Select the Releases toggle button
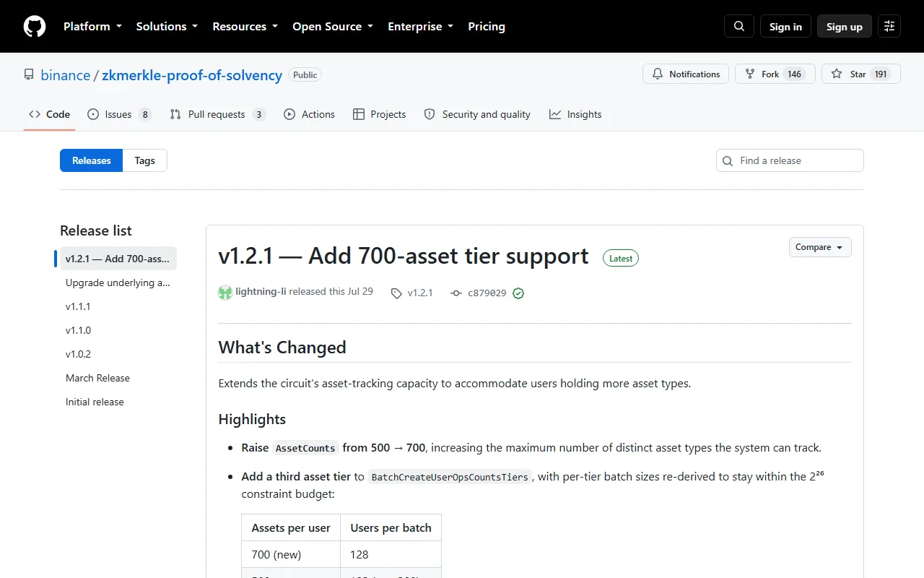The height and width of the screenshot is (578, 924). (x=92, y=160)
